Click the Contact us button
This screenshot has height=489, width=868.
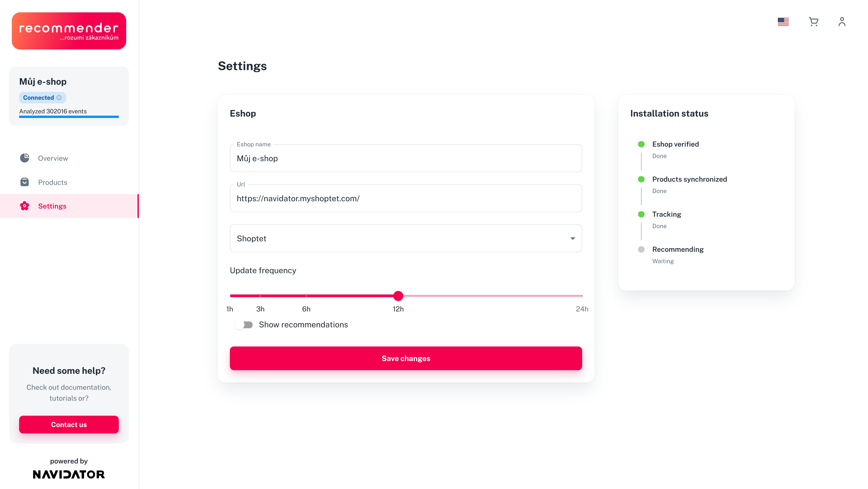(x=69, y=424)
